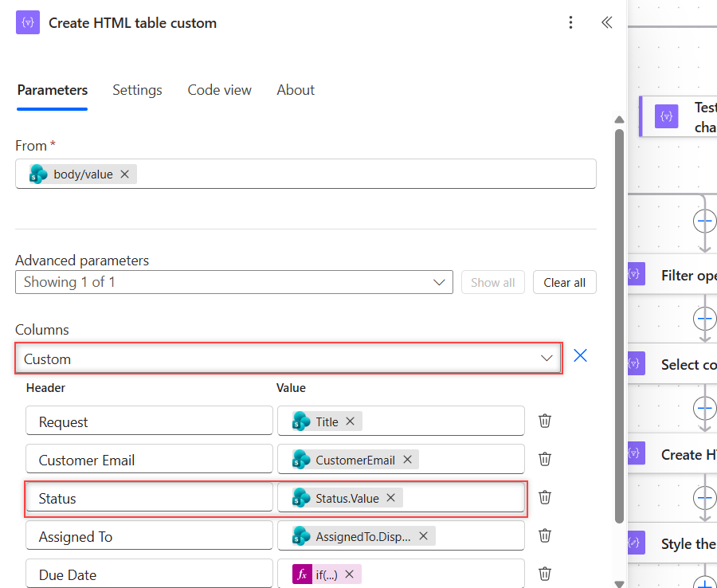This screenshot has height=588, width=717.
Task: Click the Create HTML table custom action icon
Action: click(x=27, y=22)
